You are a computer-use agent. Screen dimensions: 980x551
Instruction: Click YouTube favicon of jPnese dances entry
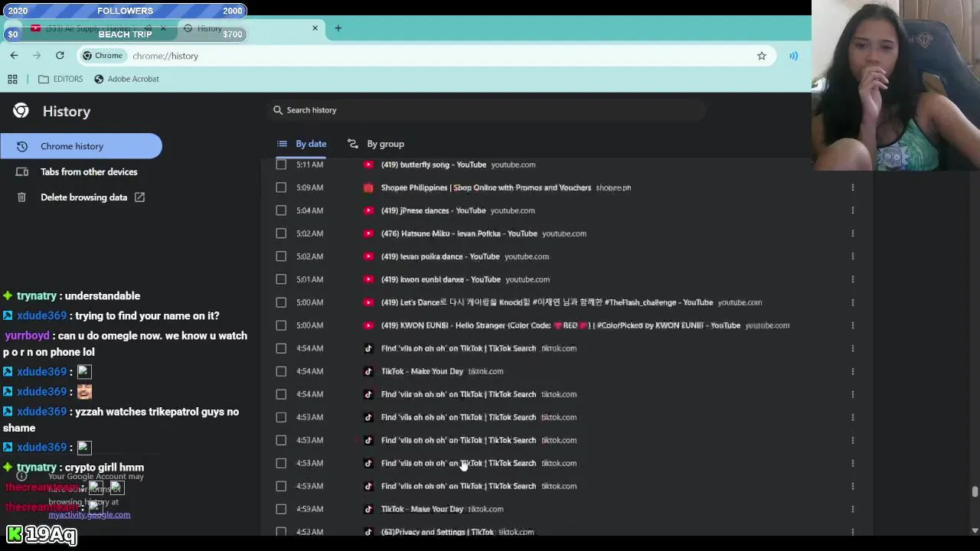tap(368, 210)
